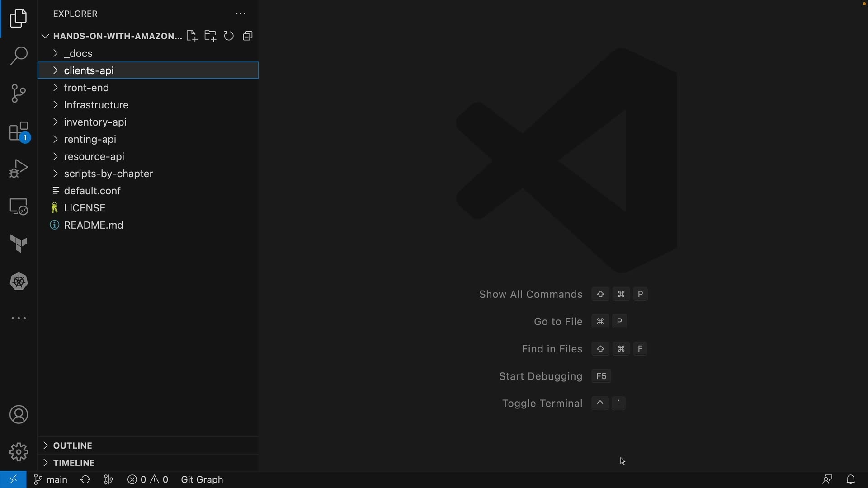
Task: Open the README.md file
Action: (94, 225)
